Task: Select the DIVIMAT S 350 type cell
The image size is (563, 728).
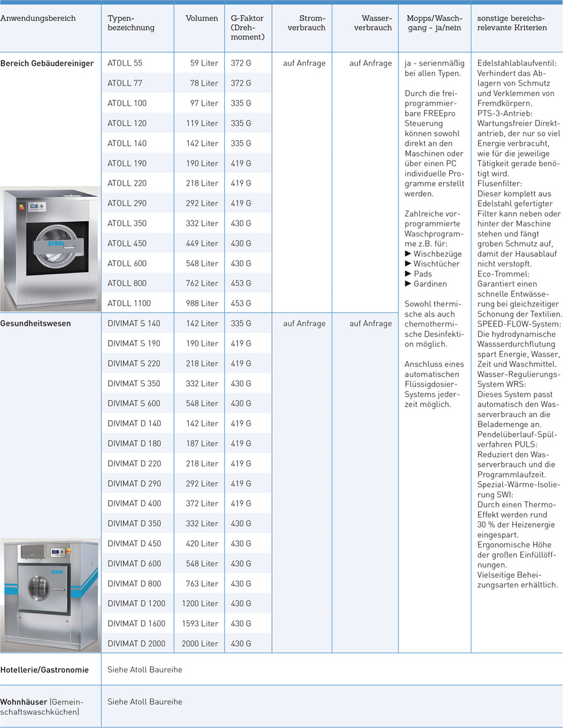Action: [134, 383]
